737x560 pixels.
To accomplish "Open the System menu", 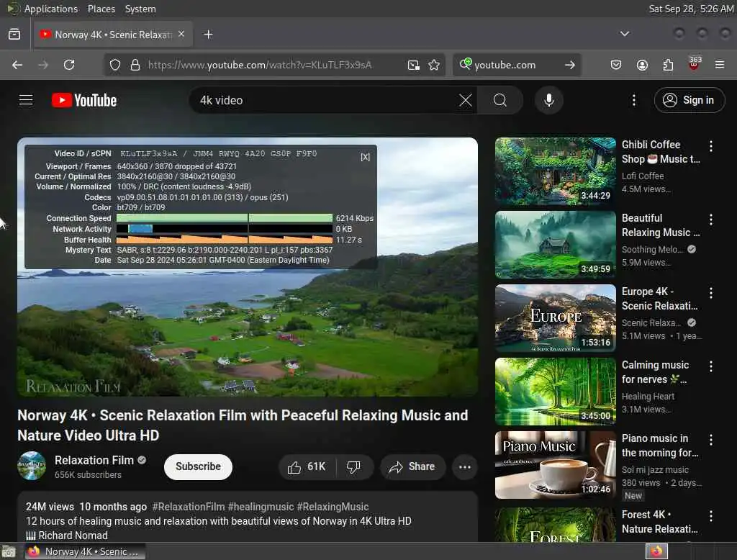I will coord(140,9).
